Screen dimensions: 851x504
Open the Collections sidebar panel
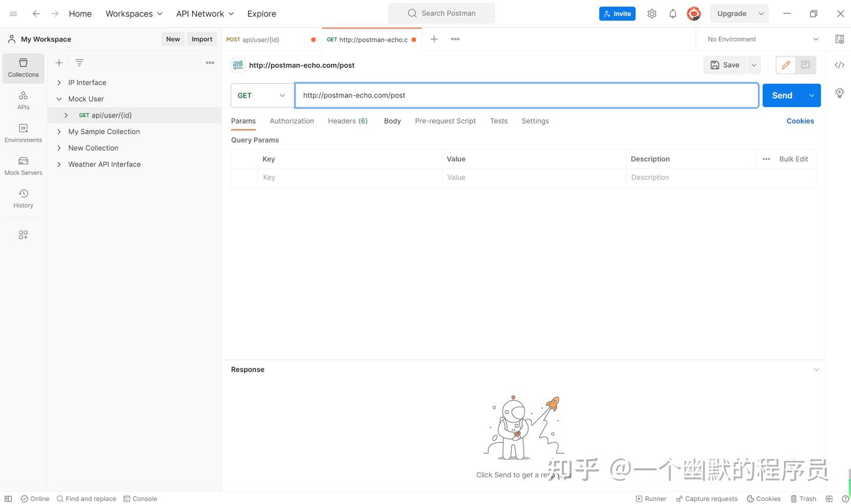23,68
